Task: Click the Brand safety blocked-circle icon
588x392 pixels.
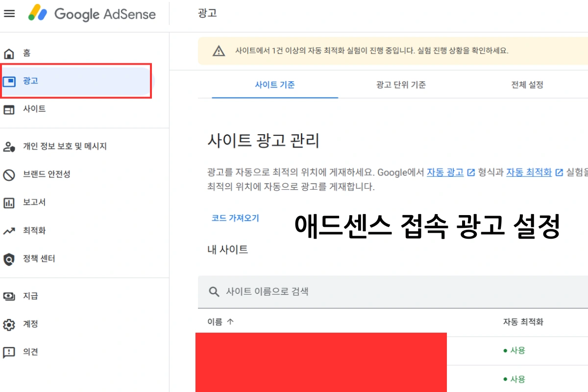Action: pos(9,174)
